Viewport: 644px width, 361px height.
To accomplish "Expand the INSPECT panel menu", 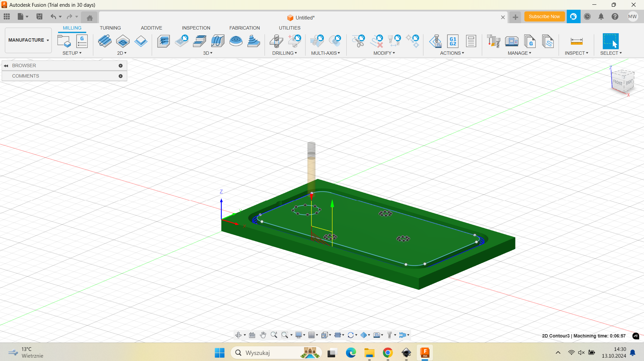I will [577, 53].
